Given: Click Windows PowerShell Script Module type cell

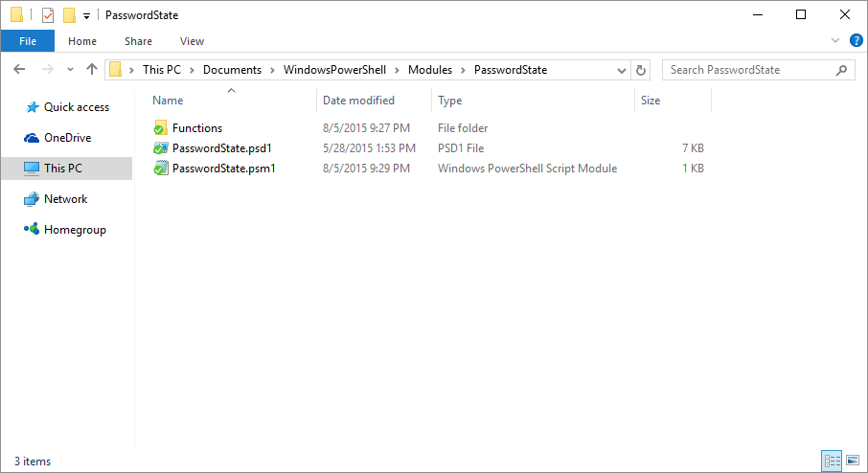Looking at the screenshot, I should click(x=528, y=169).
